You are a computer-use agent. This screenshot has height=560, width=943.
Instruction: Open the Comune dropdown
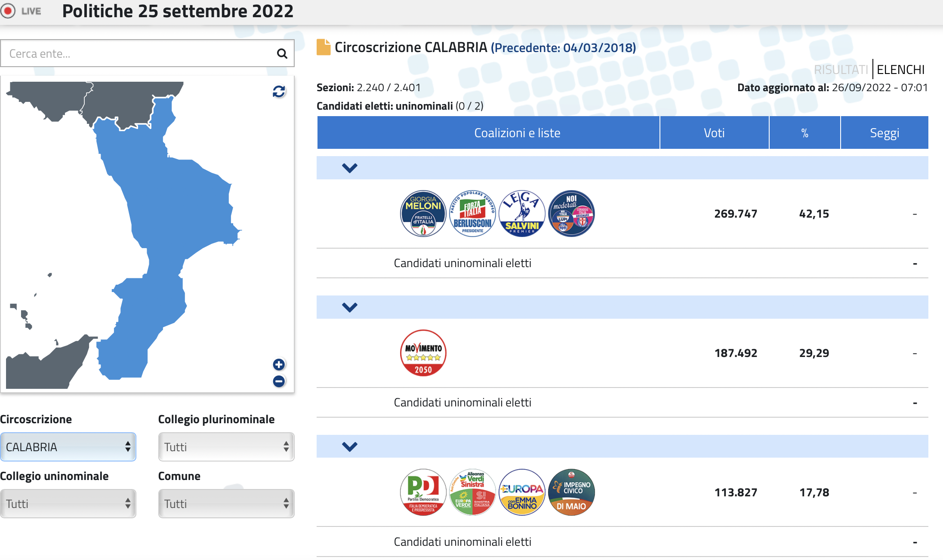[x=226, y=504]
